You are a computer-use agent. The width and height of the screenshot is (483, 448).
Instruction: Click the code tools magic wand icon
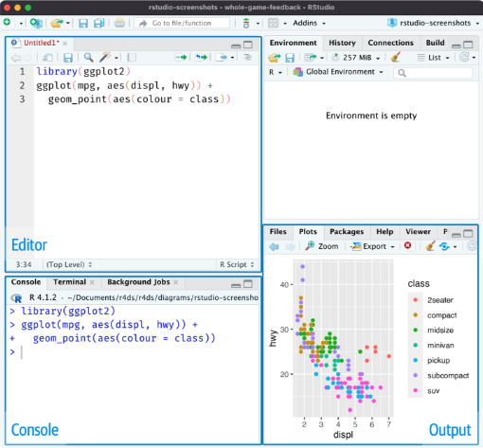tap(105, 57)
